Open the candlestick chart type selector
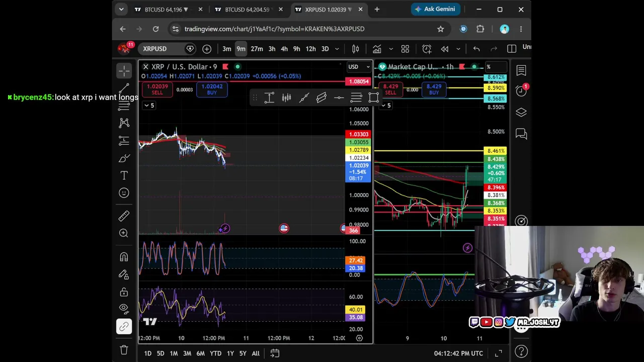The height and width of the screenshot is (362, 644). coord(355,49)
